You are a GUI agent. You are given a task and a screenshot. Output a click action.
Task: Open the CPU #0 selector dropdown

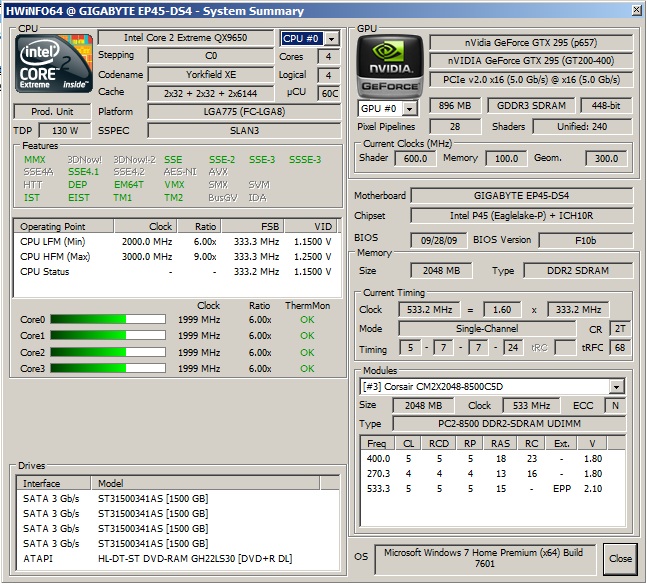[x=331, y=39]
